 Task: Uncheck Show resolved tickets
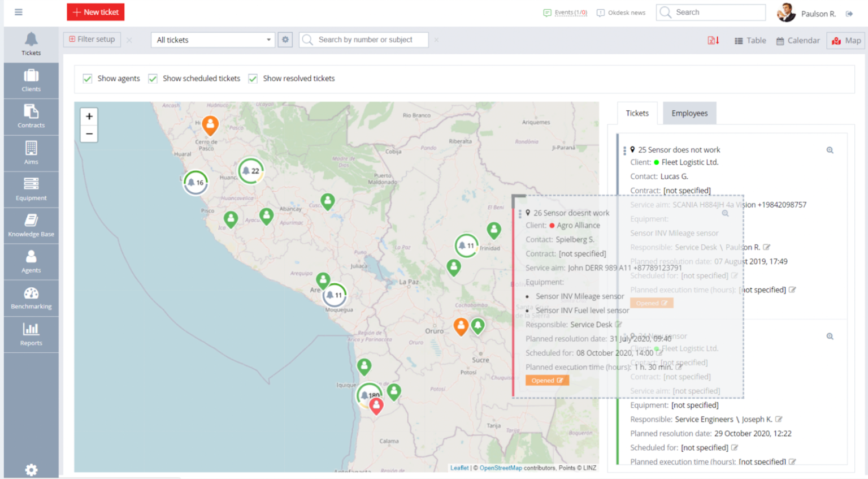tap(253, 79)
